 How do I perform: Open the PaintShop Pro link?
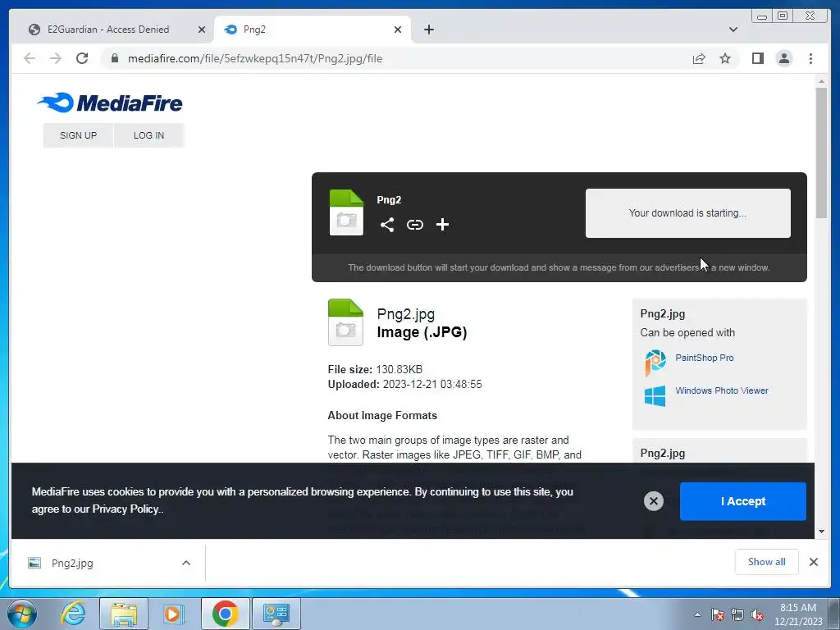(704, 358)
